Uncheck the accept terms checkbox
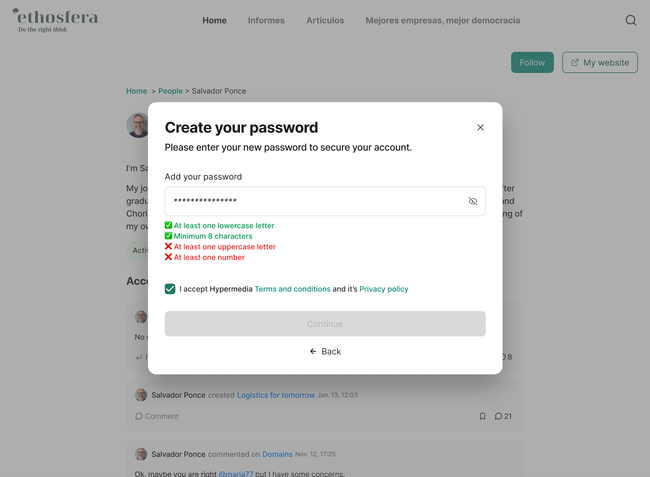 tap(170, 289)
